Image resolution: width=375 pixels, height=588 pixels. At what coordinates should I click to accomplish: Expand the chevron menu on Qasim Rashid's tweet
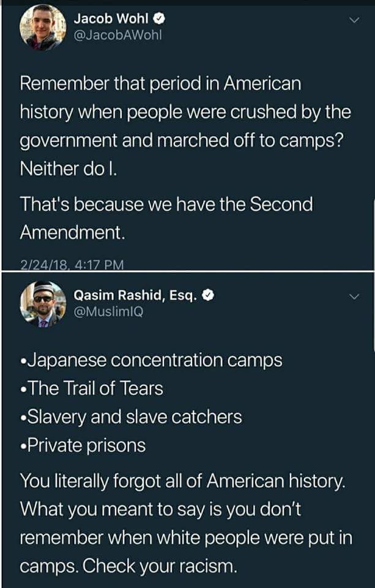point(354,296)
